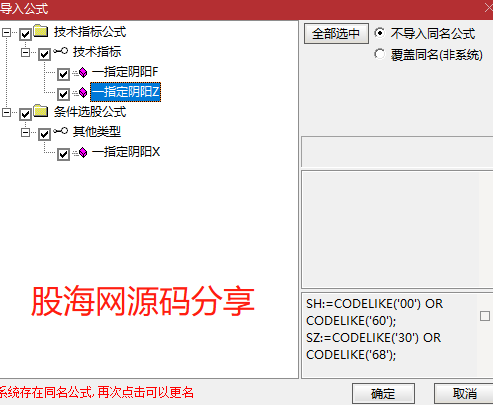Collapse the 技术指标公式 tree node

click(x=6, y=32)
